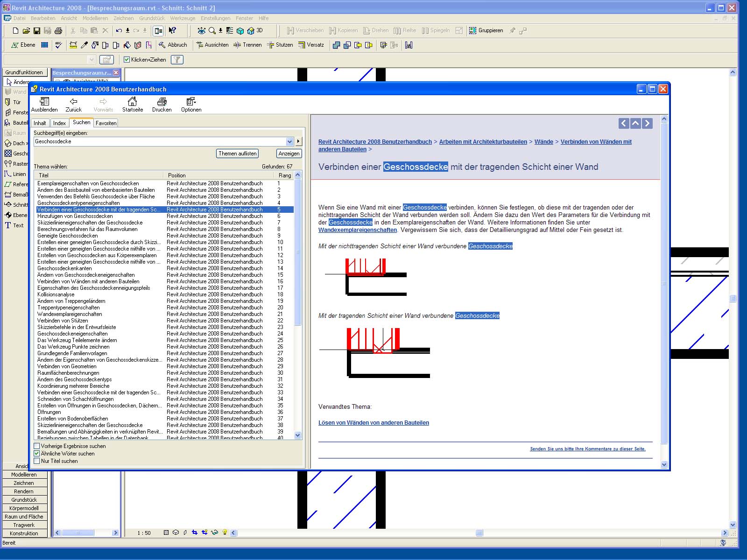Switch to the Inhalt help tab
Screen dimensions: 747x560
pyautogui.click(x=40, y=123)
